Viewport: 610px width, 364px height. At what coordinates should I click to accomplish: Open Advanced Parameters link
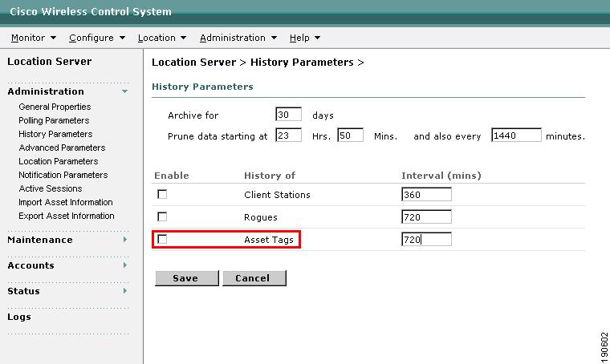tap(62, 148)
